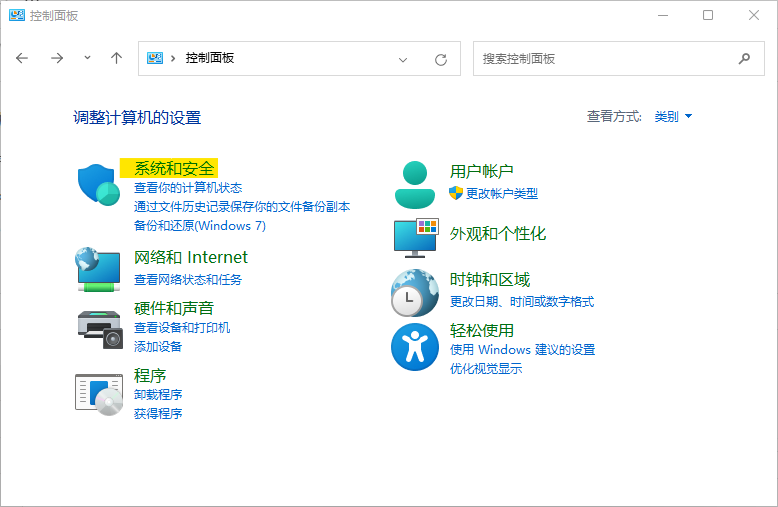Open the Appearance and Personalization monitor icon

(414, 236)
